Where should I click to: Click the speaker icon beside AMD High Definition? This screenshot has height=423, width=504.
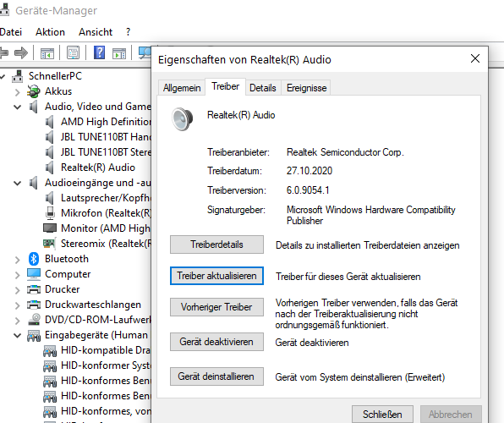[x=50, y=122]
